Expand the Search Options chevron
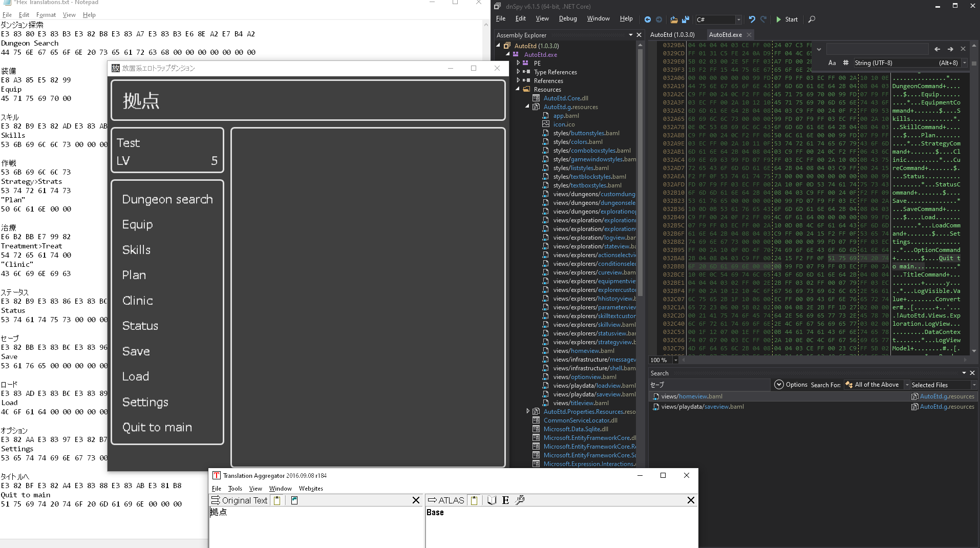980x548 pixels. 779,385
